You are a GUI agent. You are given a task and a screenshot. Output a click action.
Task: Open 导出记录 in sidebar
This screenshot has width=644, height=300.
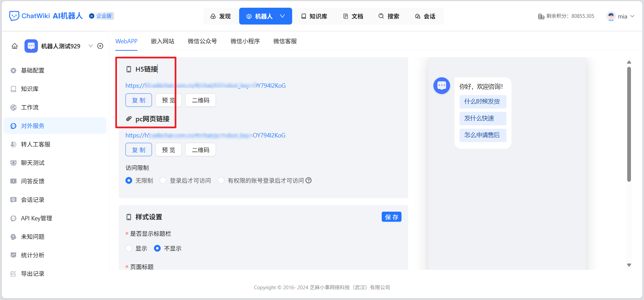(55, 273)
